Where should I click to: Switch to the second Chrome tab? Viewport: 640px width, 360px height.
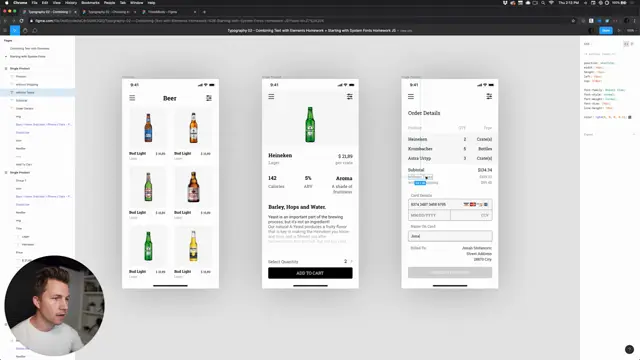pos(109,12)
